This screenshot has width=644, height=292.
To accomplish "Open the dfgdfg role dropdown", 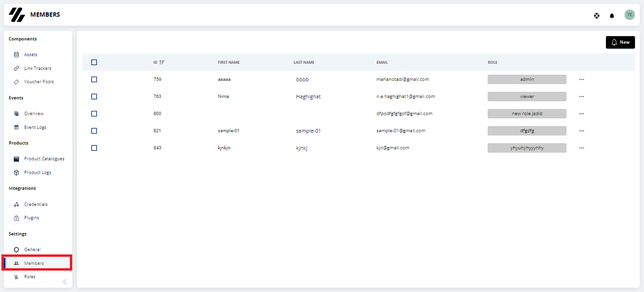I will [527, 131].
